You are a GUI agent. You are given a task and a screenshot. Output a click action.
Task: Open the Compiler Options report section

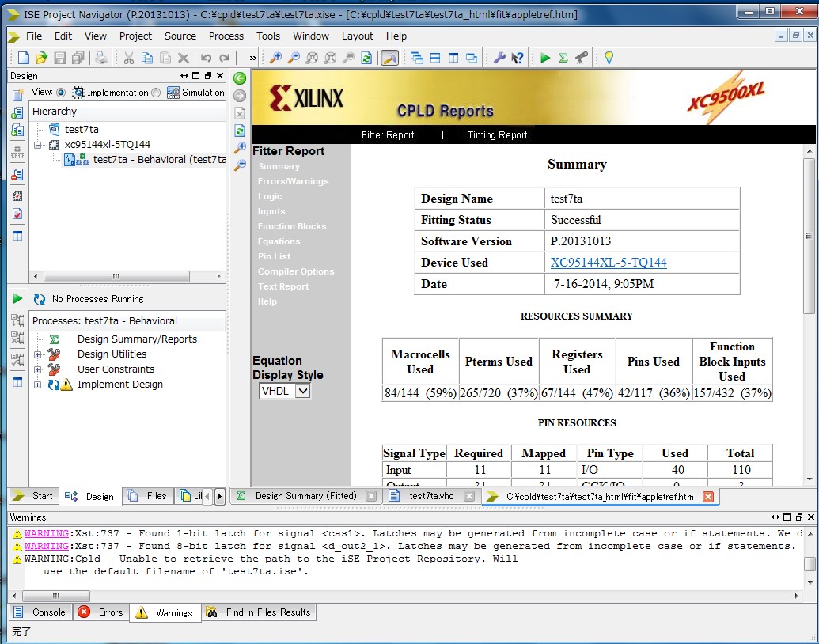coord(296,271)
